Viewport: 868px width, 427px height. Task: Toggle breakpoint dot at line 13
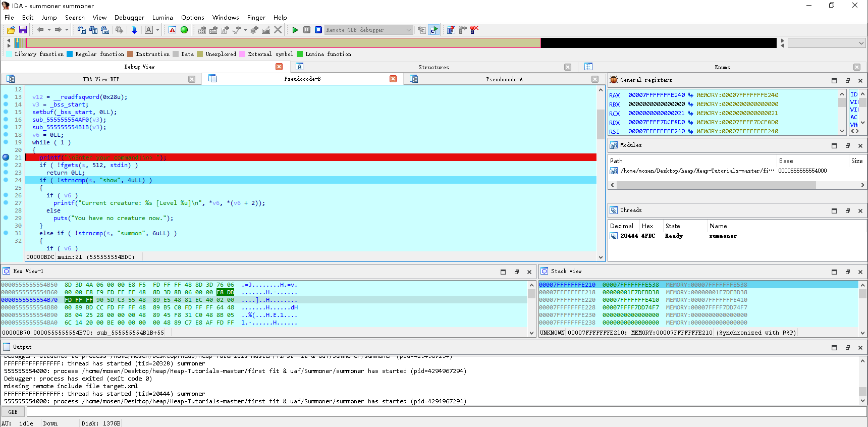tap(6, 96)
